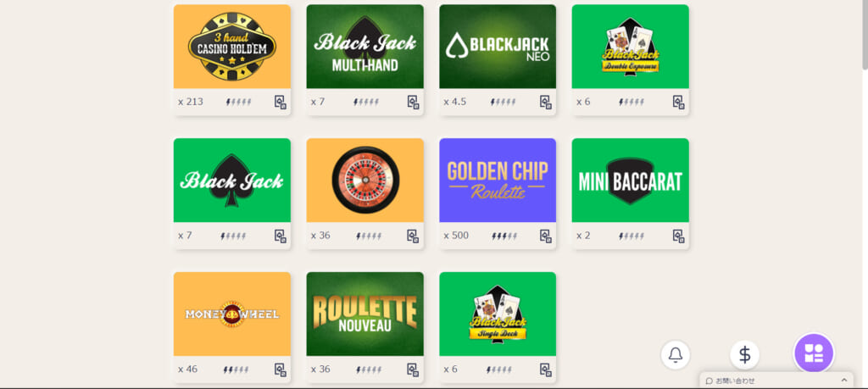Open the orange roulette wheel game tile
868x389 pixels.
coord(364,181)
